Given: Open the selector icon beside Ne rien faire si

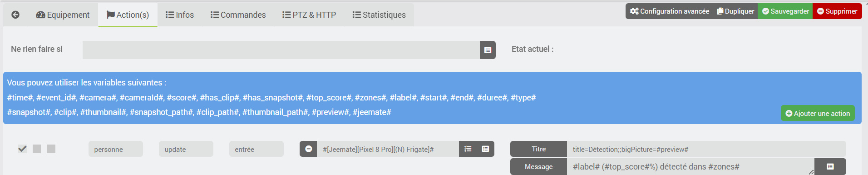Looking at the screenshot, I should pos(488,50).
